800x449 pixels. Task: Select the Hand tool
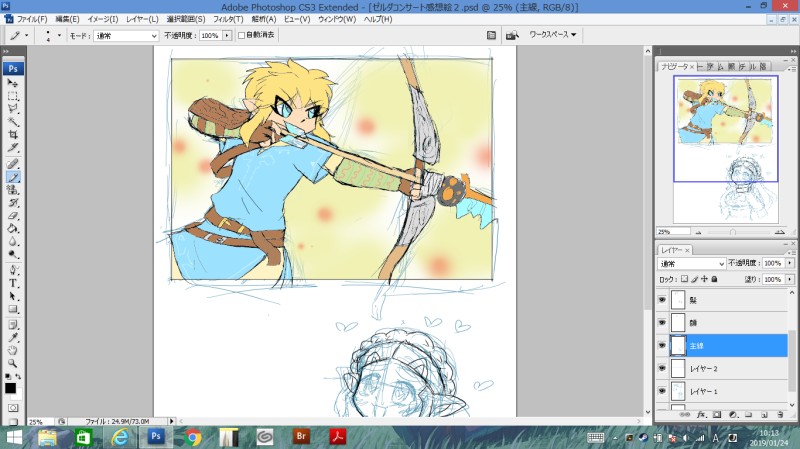point(13,351)
